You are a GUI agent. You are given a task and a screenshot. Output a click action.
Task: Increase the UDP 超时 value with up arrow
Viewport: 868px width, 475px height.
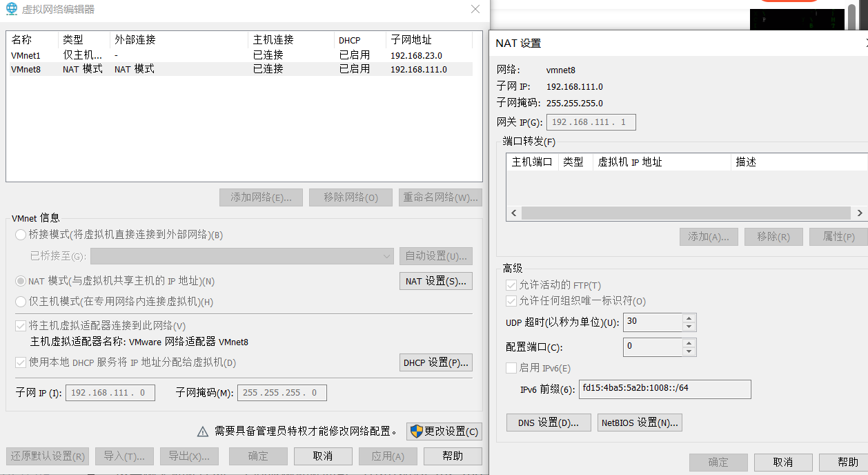coord(689,318)
